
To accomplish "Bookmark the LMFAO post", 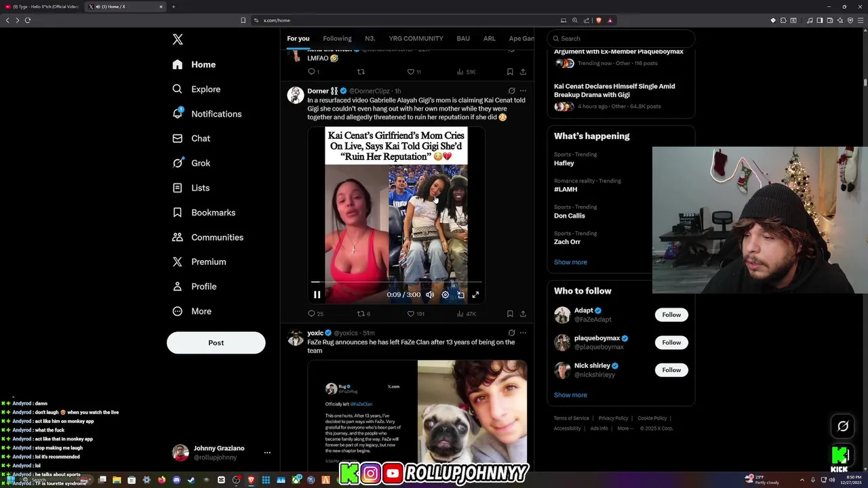I will (x=510, y=72).
